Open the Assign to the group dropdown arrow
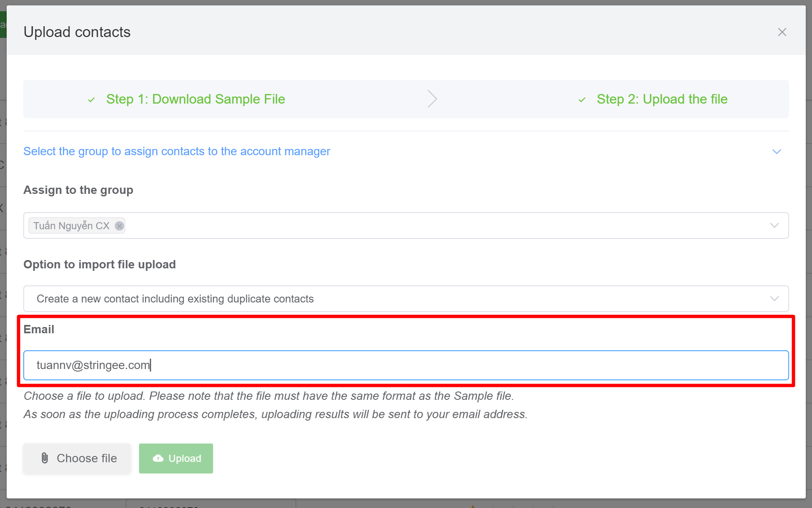812x508 pixels. point(774,226)
